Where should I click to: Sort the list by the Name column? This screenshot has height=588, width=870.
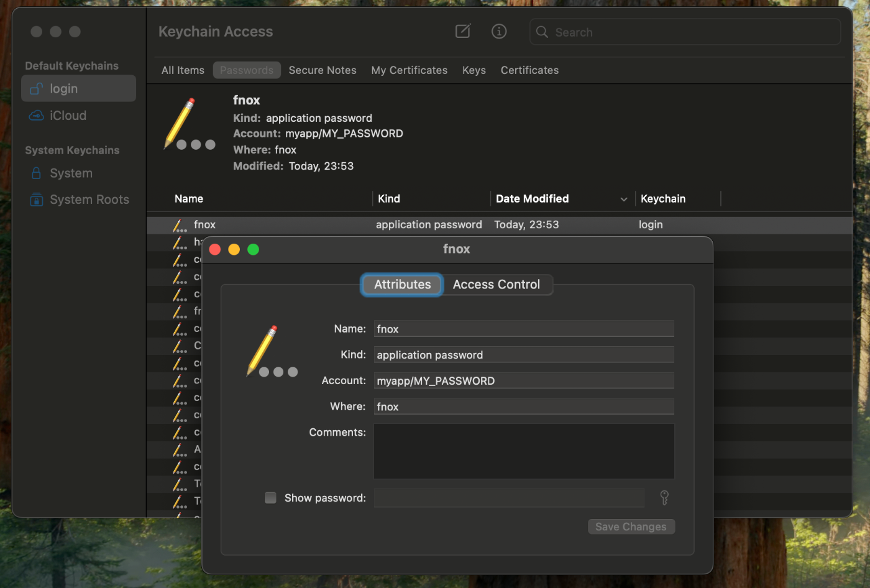click(x=189, y=199)
